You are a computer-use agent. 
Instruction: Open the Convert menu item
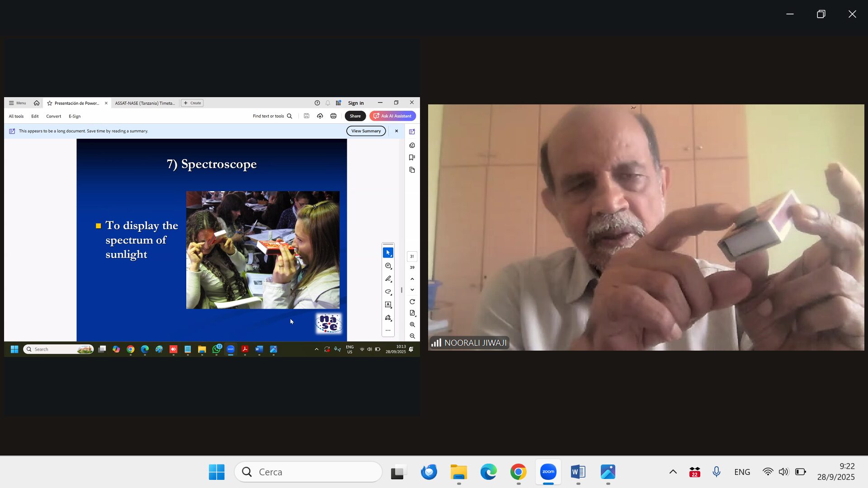pos(53,116)
